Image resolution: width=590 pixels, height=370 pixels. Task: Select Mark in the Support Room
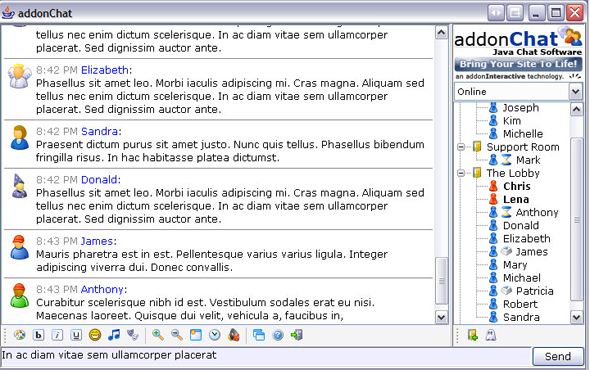528,160
